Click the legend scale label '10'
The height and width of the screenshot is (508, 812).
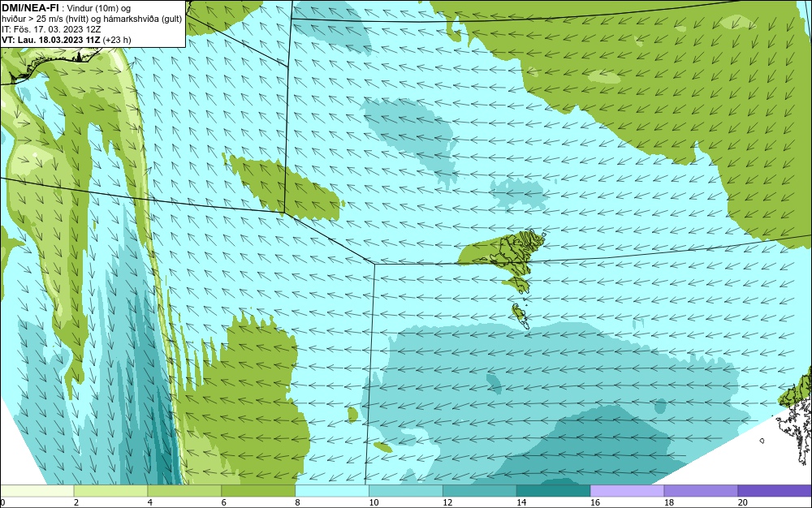click(x=374, y=502)
